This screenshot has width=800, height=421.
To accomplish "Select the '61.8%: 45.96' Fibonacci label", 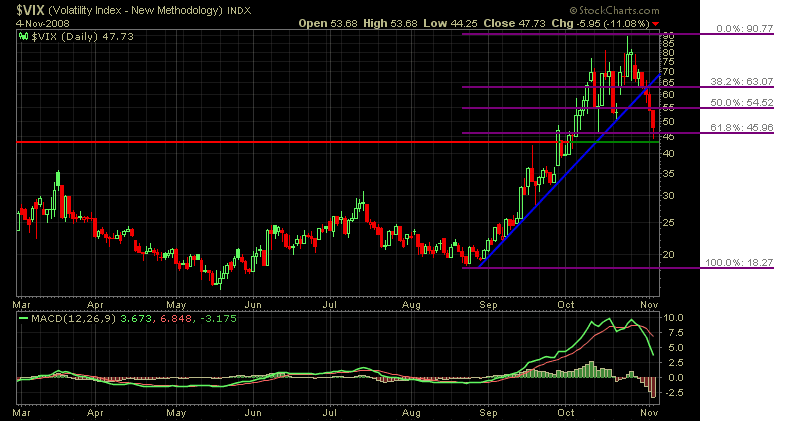I will click(742, 128).
